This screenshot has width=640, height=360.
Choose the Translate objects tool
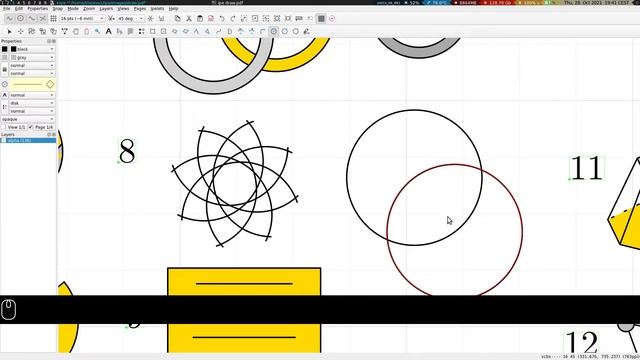coord(20,31)
